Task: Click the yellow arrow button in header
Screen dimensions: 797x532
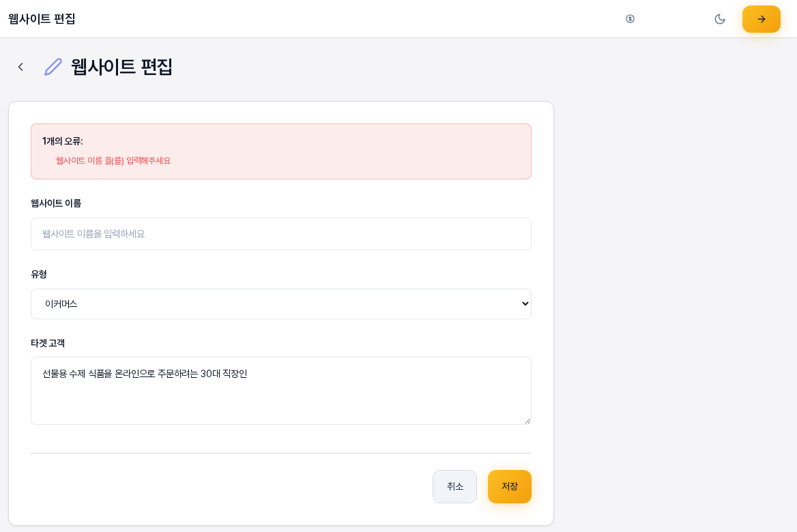Action: tap(761, 19)
